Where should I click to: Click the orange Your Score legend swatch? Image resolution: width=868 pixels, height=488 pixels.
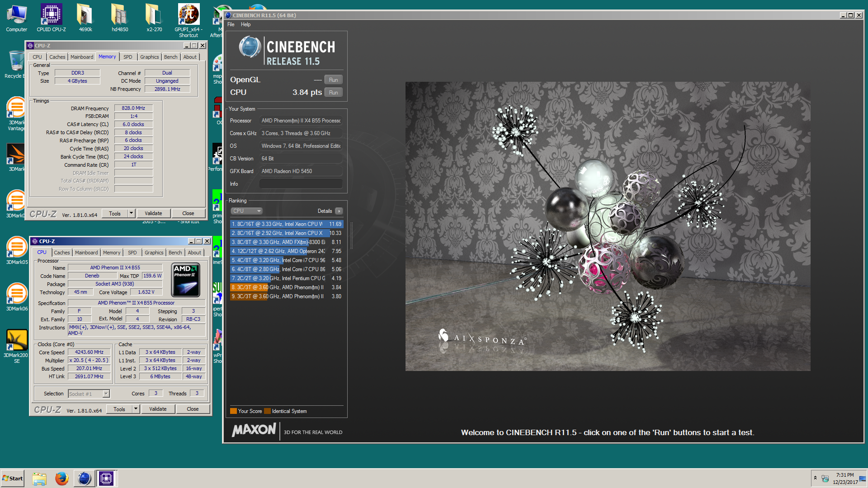point(233,411)
